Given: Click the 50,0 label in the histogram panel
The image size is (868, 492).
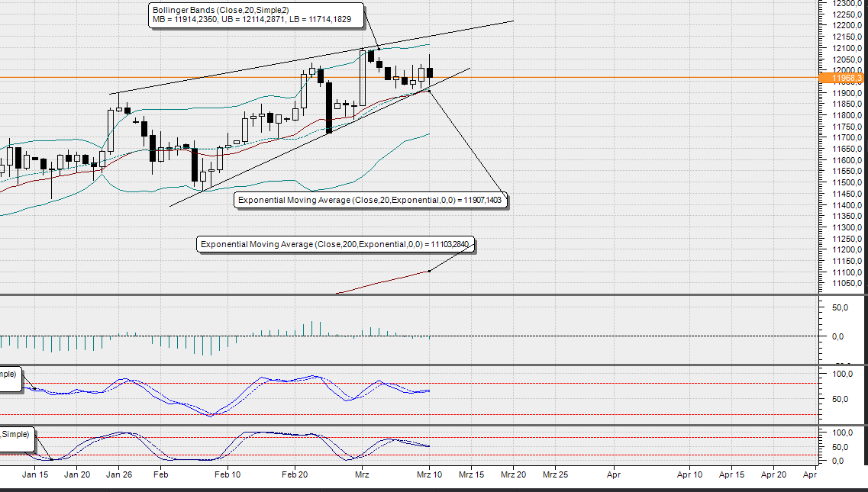Looking at the screenshot, I should pos(840,307).
